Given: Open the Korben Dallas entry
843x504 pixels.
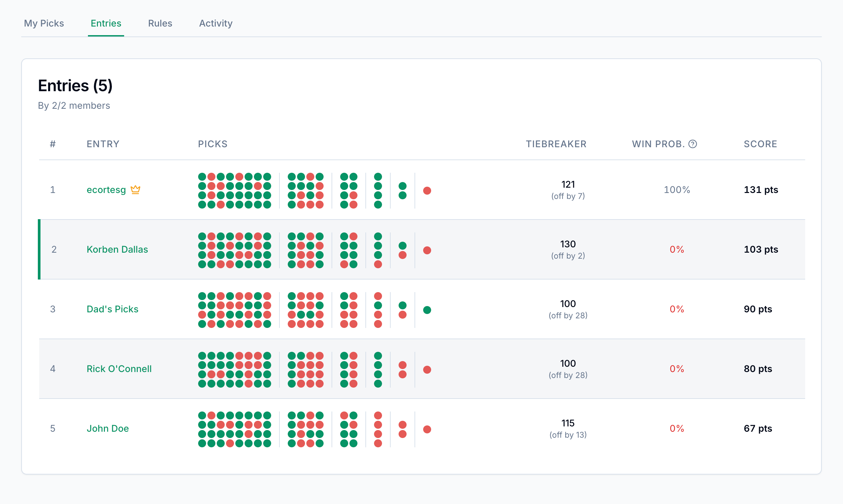Looking at the screenshot, I should [x=117, y=249].
